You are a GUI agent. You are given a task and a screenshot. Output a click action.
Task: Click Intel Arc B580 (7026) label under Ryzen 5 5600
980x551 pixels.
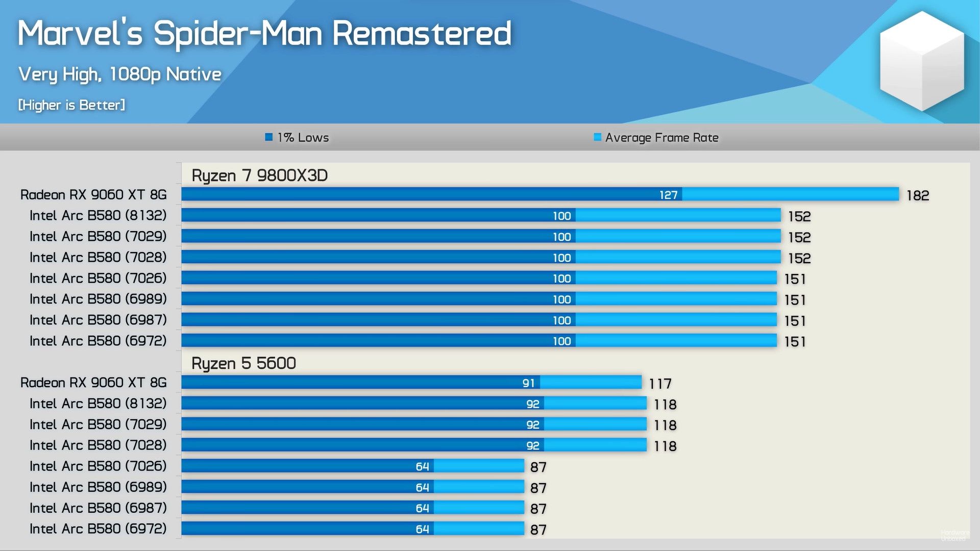point(98,466)
